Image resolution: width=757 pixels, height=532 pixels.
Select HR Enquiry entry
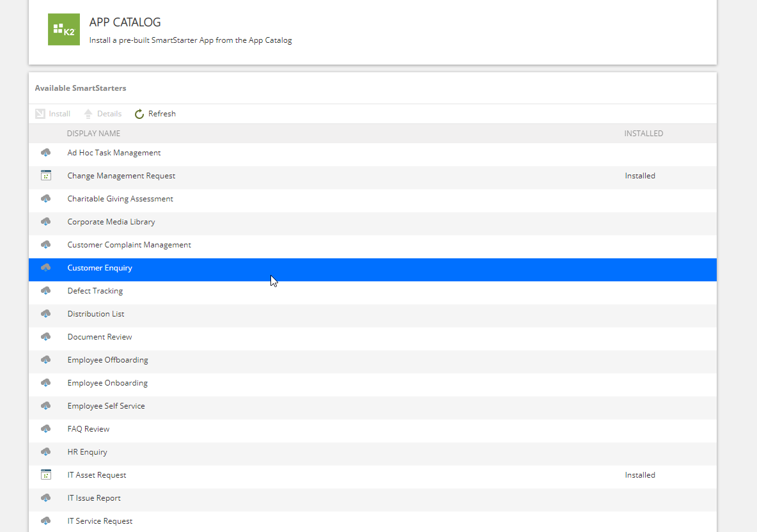pos(373,454)
